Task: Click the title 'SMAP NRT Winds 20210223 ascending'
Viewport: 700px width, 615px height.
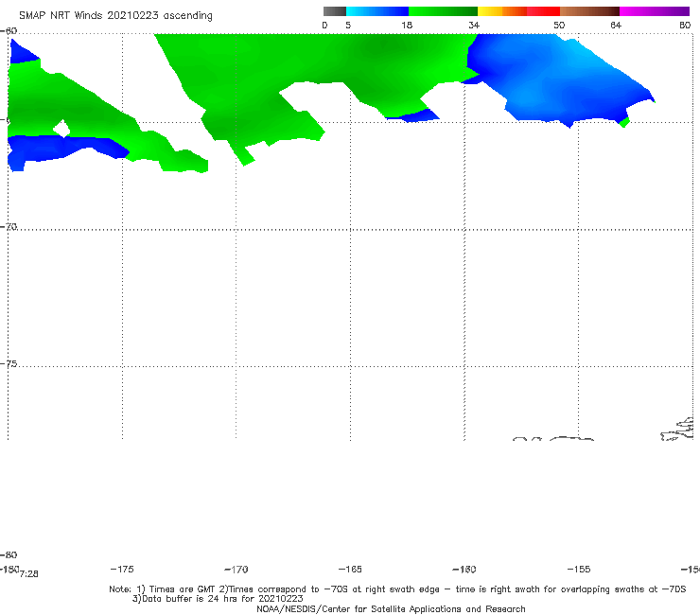Action: (x=115, y=15)
